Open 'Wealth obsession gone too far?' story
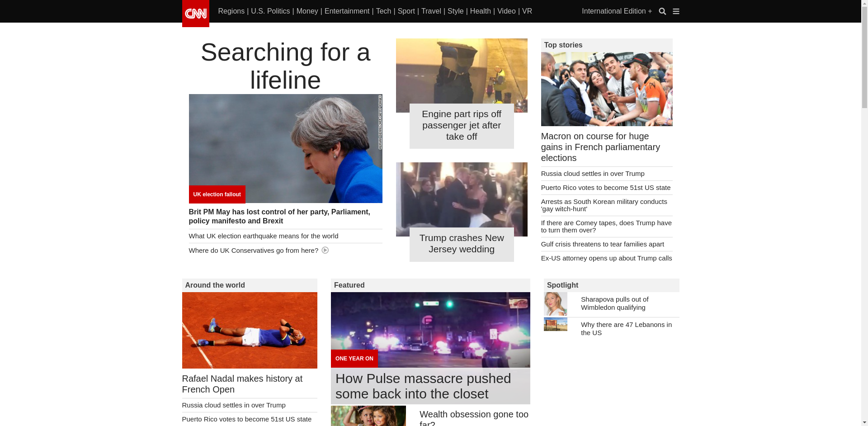The height and width of the screenshot is (426, 868). 474,418
